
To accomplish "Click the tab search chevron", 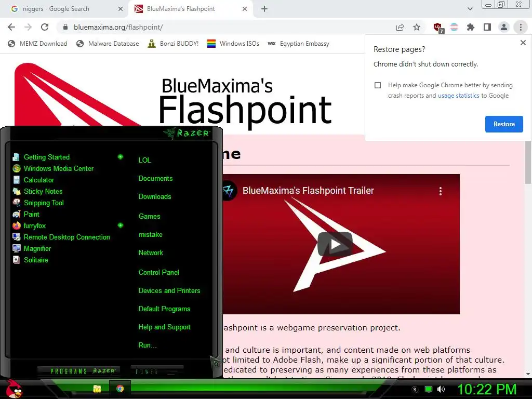I will (470, 9).
